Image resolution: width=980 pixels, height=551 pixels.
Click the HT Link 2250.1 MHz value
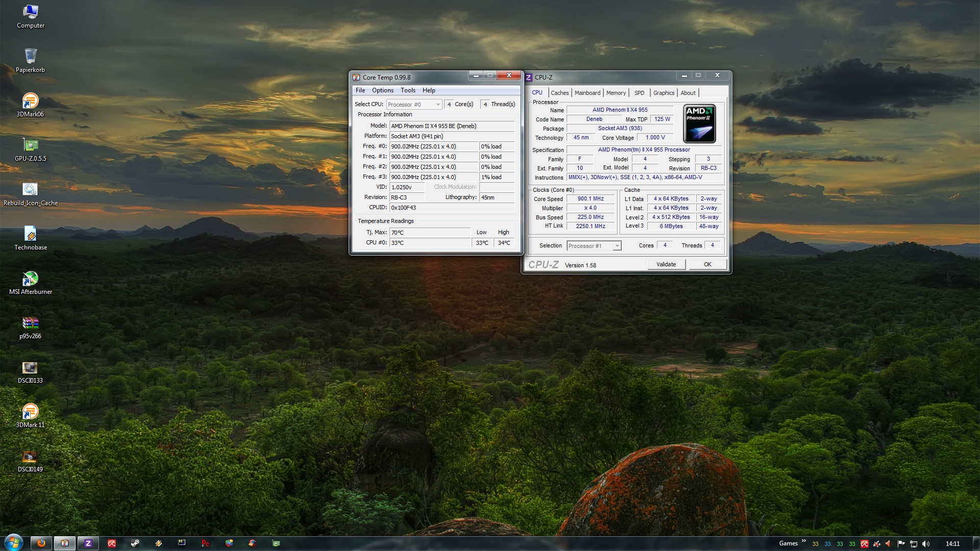pyautogui.click(x=591, y=227)
